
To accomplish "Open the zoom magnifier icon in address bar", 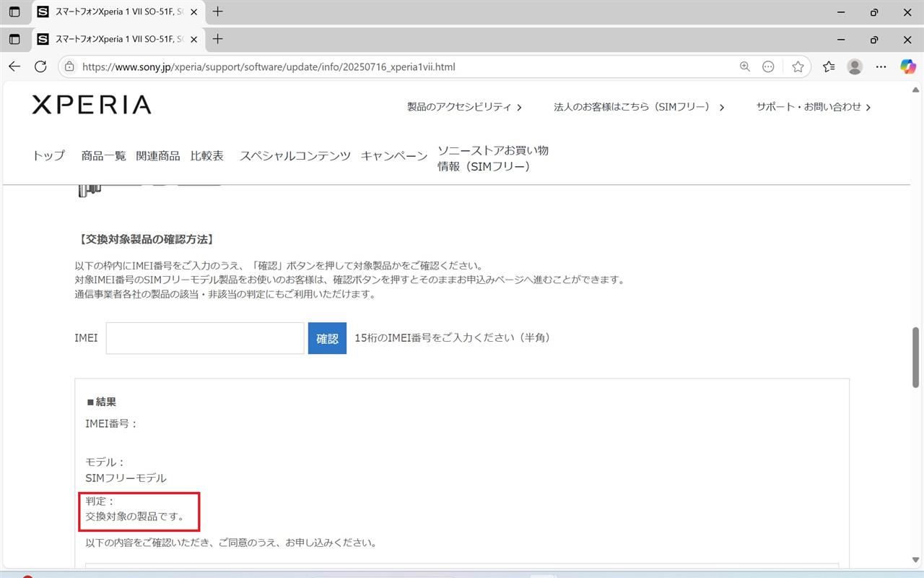I will tap(745, 66).
